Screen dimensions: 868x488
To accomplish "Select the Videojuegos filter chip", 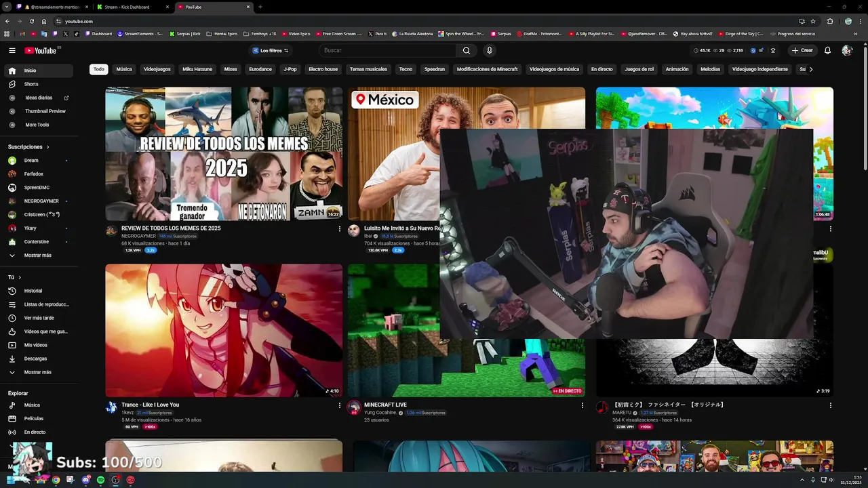I will [x=157, y=69].
